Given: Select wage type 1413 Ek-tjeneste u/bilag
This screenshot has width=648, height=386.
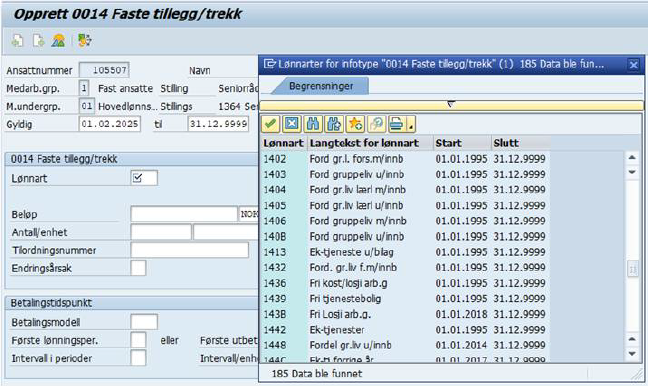Looking at the screenshot, I should coord(405,252).
